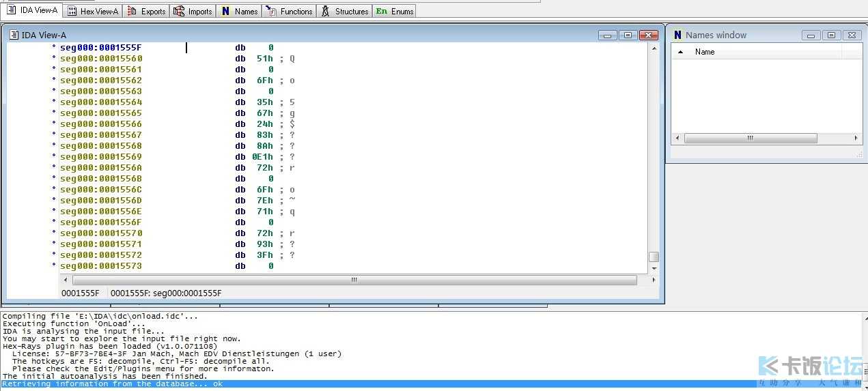Select address line seg000:00015570

click(101, 233)
